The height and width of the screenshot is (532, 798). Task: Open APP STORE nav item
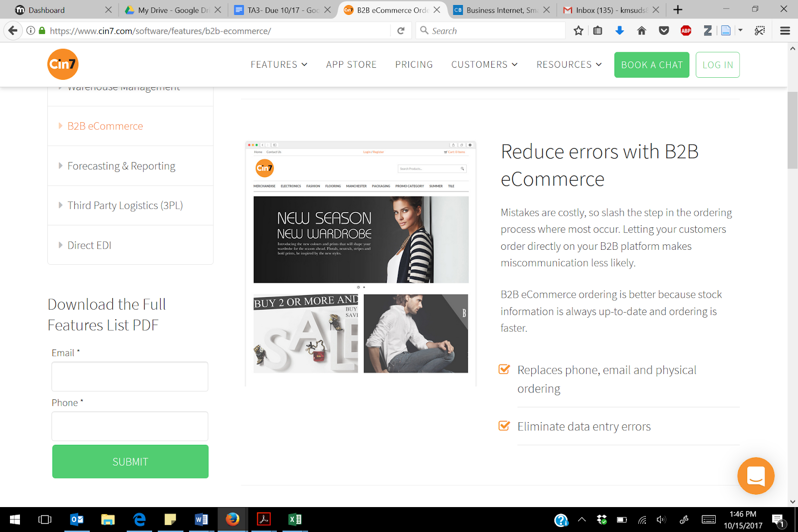point(351,65)
